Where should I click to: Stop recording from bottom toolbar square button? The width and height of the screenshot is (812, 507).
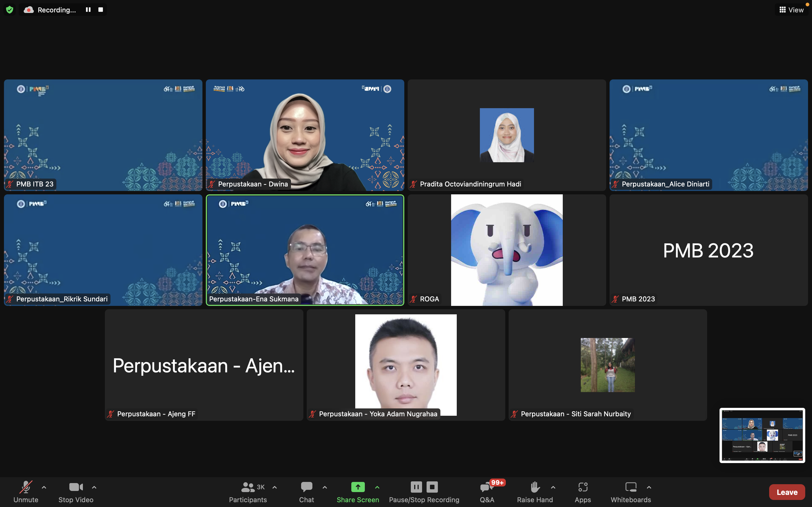click(432, 486)
